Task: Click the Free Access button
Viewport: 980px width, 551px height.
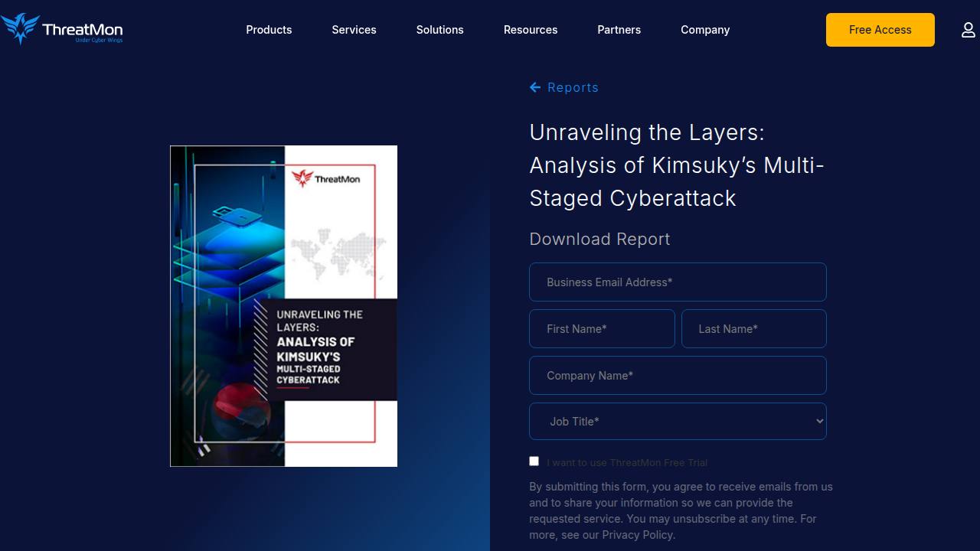Action: coord(880,30)
